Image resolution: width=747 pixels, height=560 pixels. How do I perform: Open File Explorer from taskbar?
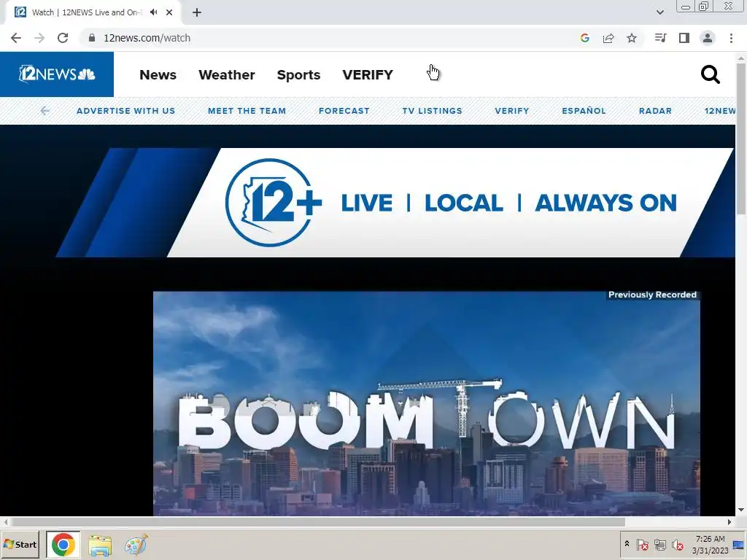(100, 545)
